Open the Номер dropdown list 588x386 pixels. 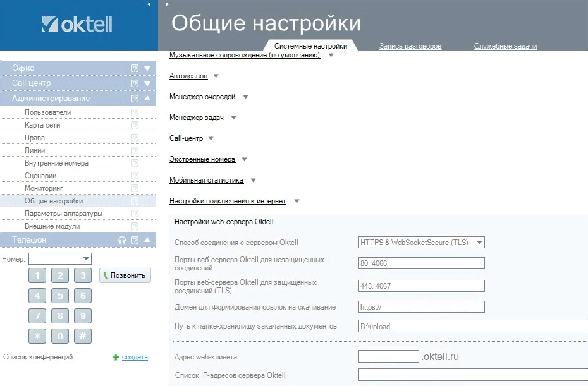(x=86, y=258)
